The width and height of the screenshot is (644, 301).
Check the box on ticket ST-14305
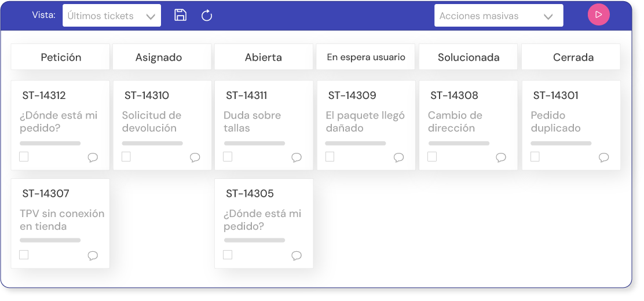pos(228,255)
